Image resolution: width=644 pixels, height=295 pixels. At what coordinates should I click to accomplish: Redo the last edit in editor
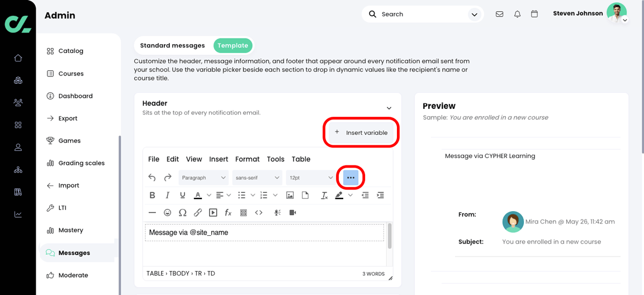click(168, 178)
